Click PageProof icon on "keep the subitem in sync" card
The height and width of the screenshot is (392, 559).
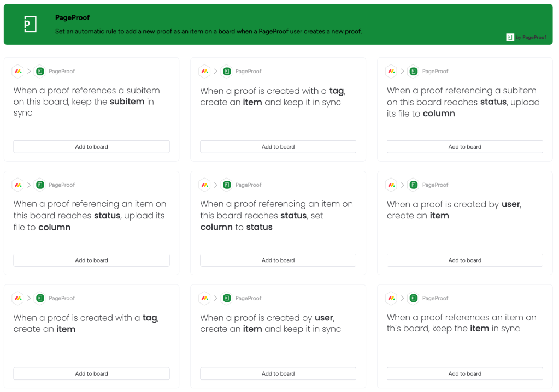coord(40,71)
